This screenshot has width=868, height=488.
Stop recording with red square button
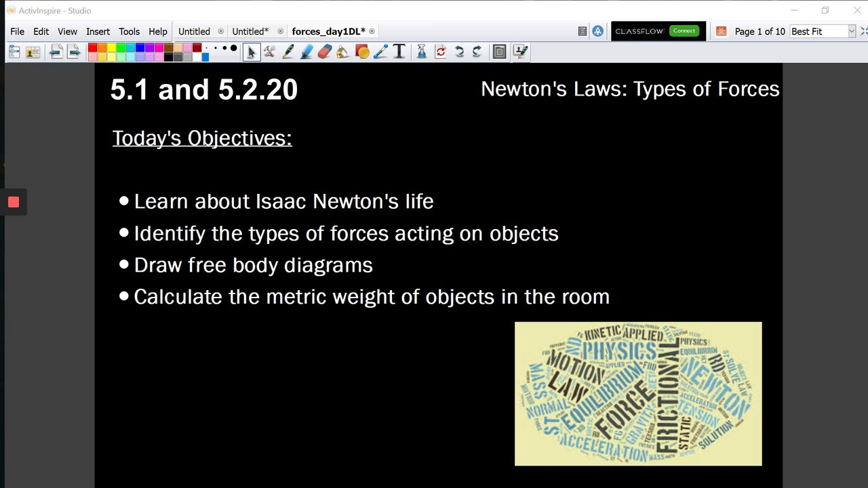click(14, 202)
